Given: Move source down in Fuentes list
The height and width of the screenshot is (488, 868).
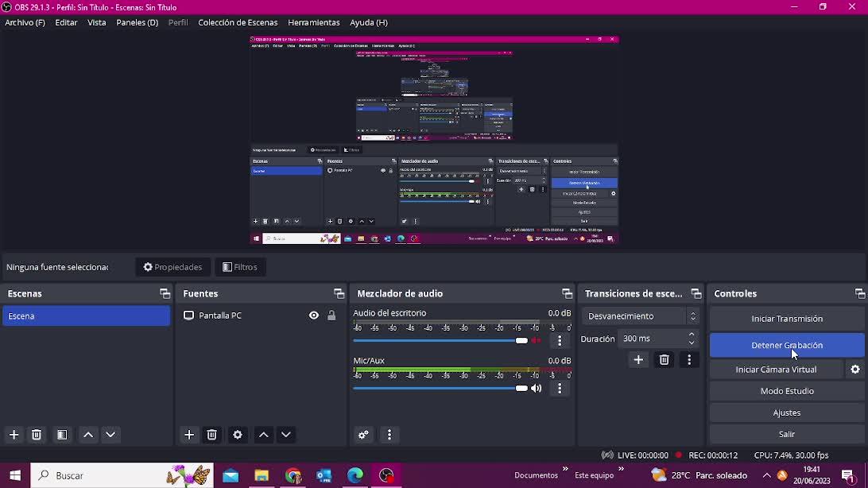Looking at the screenshot, I should [x=286, y=435].
